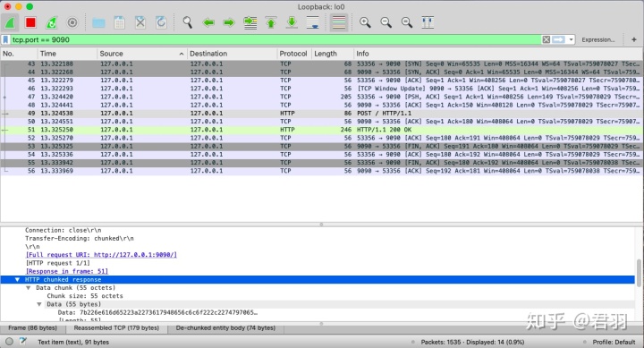Collapse HTTP chunked response tree
Screen dimensions: 644x348
17,280
